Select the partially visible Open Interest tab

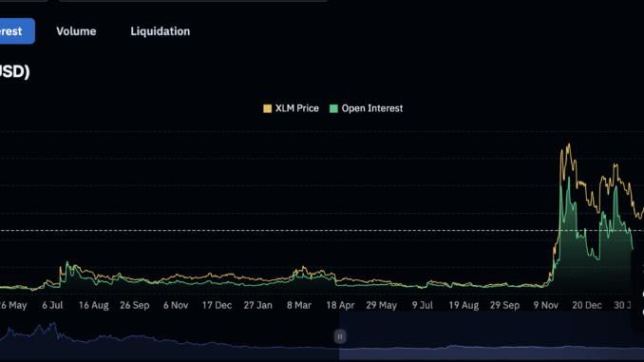[17, 31]
